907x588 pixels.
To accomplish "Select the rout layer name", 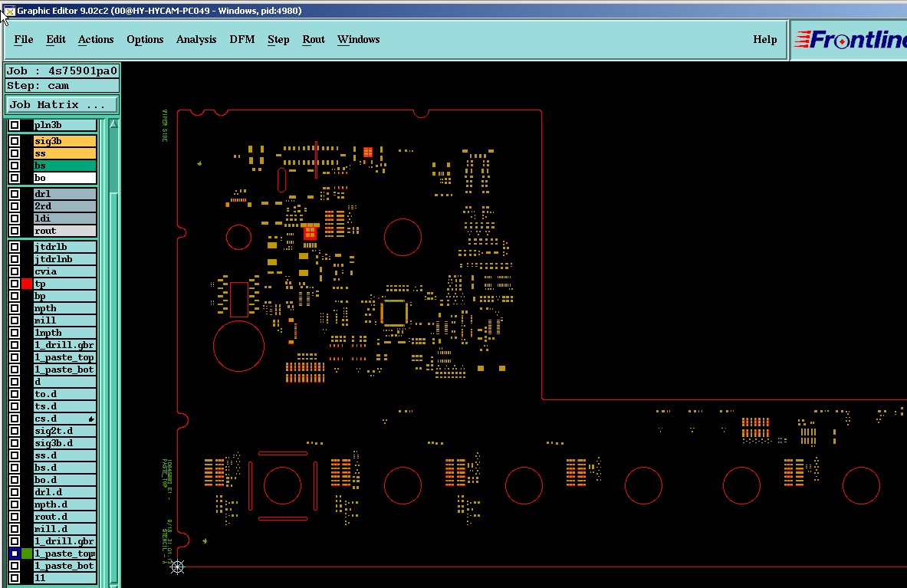I will click(64, 231).
